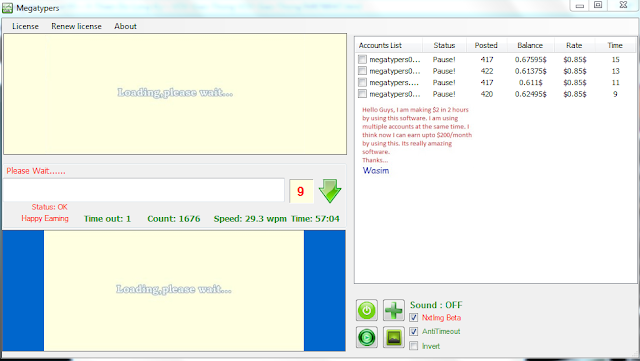Toggle the NxtImg Beta checkbox
This screenshot has width=640, height=361.
click(413, 317)
